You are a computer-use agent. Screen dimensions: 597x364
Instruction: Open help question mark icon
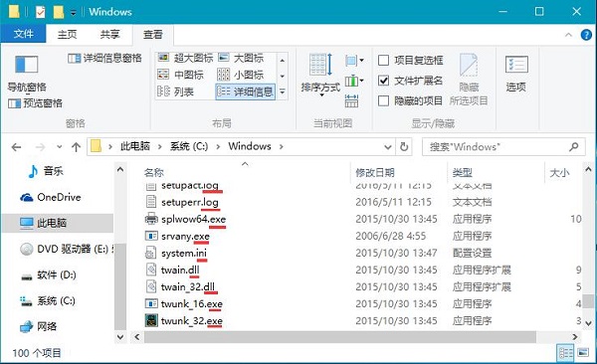(x=586, y=35)
